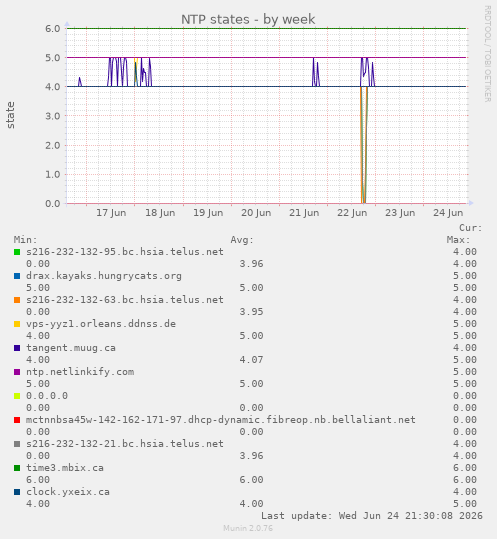Click the yellow swatch for vps-yyz1.orleans.ddnss.de
The image size is (497, 539).
pyautogui.click(x=17, y=324)
